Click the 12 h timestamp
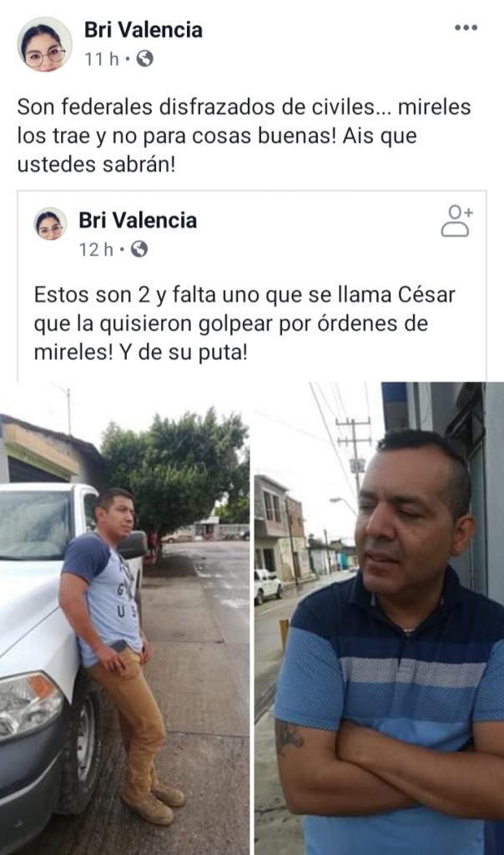 [97, 250]
